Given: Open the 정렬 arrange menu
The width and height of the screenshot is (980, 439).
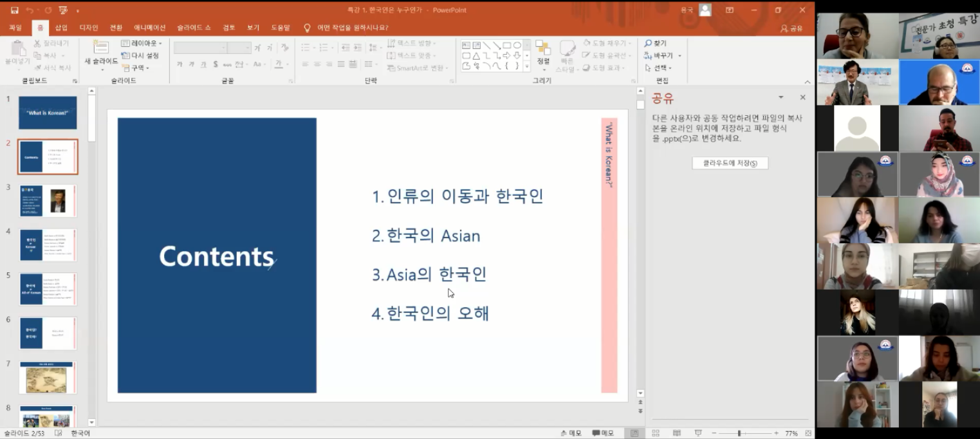Looking at the screenshot, I should click(543, 55).
